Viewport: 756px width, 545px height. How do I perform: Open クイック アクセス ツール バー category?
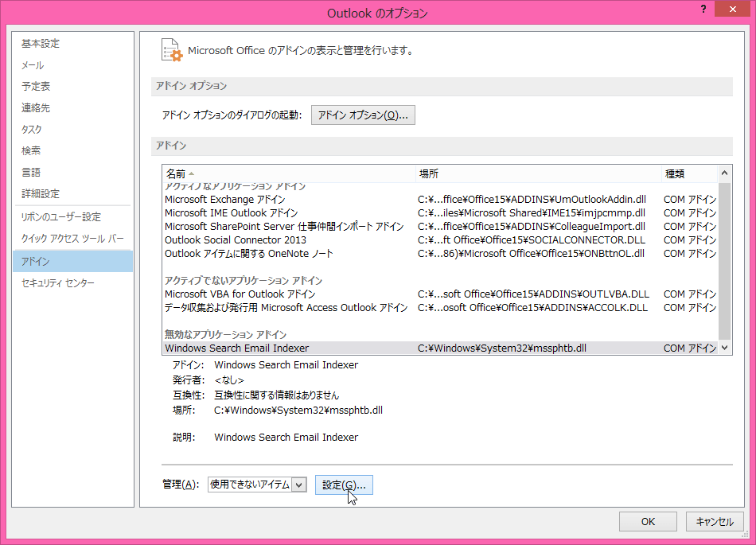[x=72, y=238]
